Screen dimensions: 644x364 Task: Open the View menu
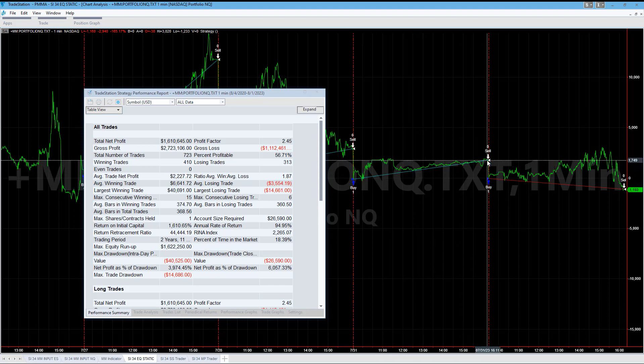click(37, 13)
